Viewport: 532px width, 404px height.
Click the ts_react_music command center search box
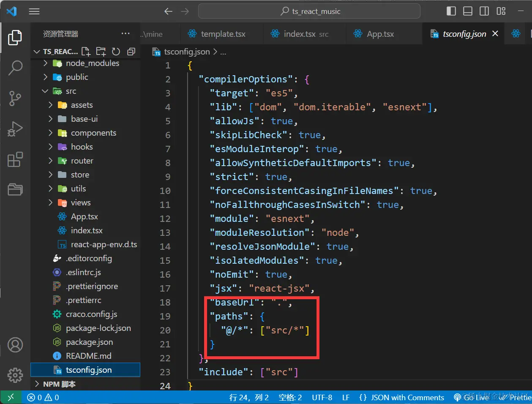pyautogui.click(x=309, y=11)
